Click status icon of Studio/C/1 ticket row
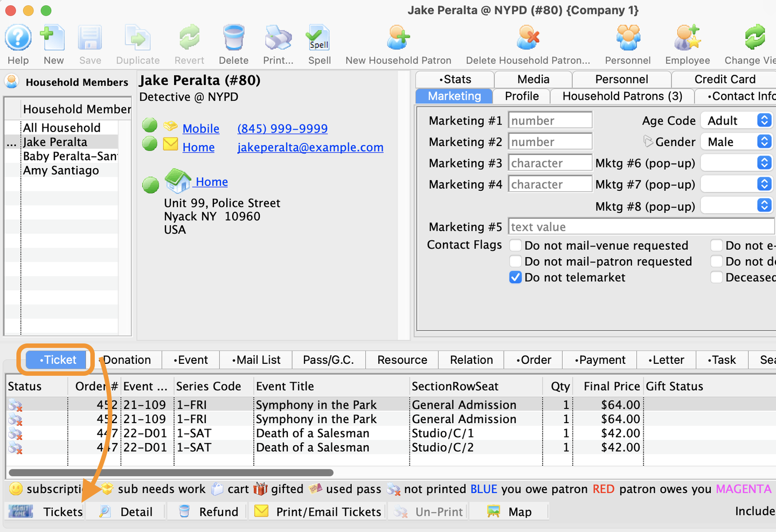Image resolution: width=776 pixels, height=532 pixels. point(16,433)
